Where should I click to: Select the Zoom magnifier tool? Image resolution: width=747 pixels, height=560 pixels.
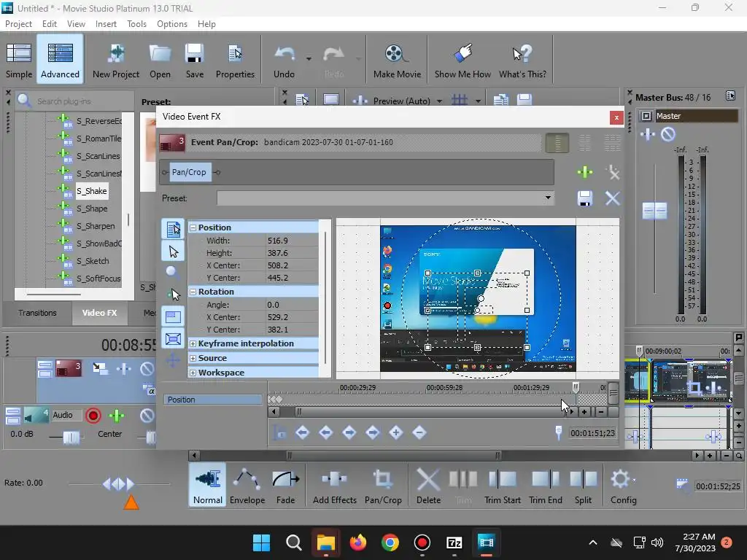[172, 273]
